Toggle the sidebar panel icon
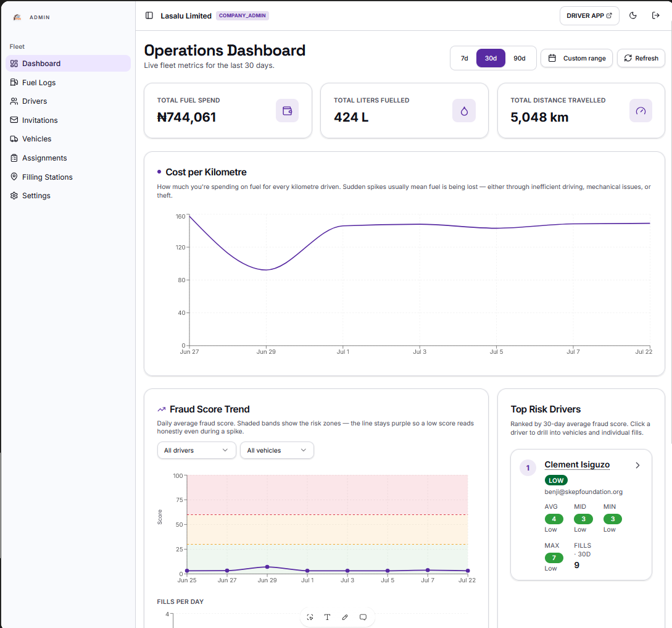The height and width of the screenshot is (628, 672). pos(149,15)
